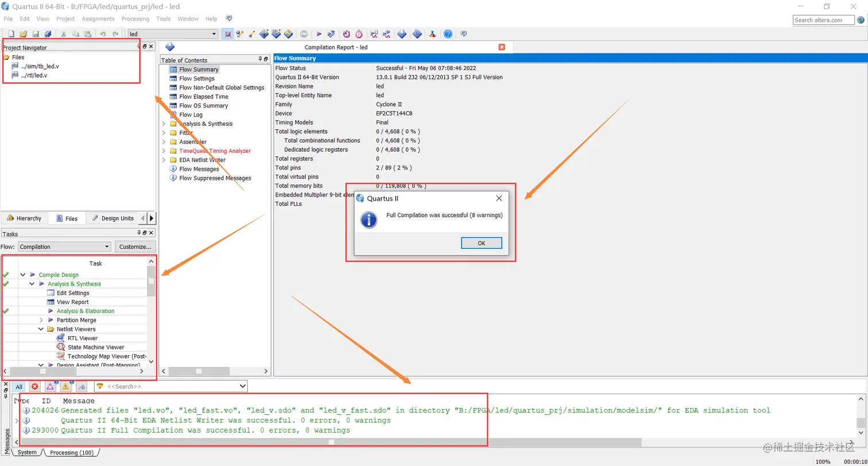Image resolution: width=868 pixels, height=466 pixels.
Task: Open the Tools menu
Action: pos(164,19)
